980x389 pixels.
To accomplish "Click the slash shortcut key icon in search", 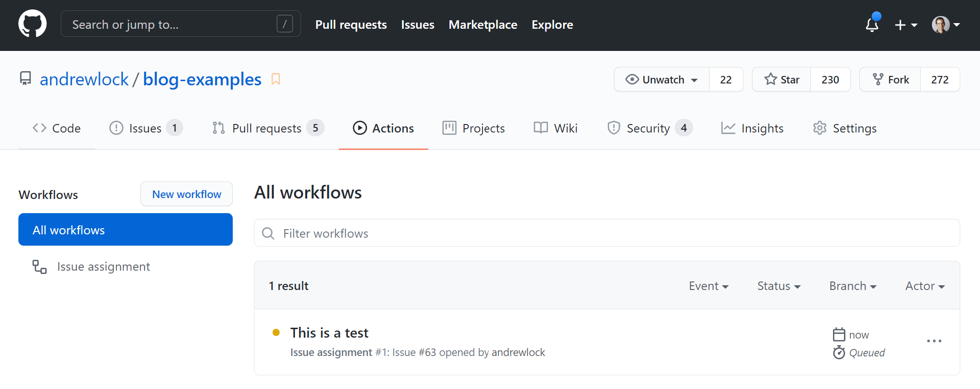I will tap(285, 24).
